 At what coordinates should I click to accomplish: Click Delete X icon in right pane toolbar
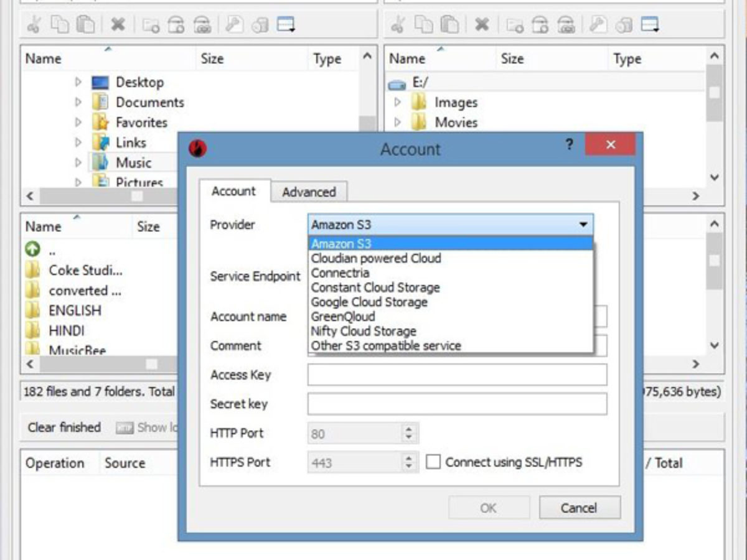[x=482, y=24]
